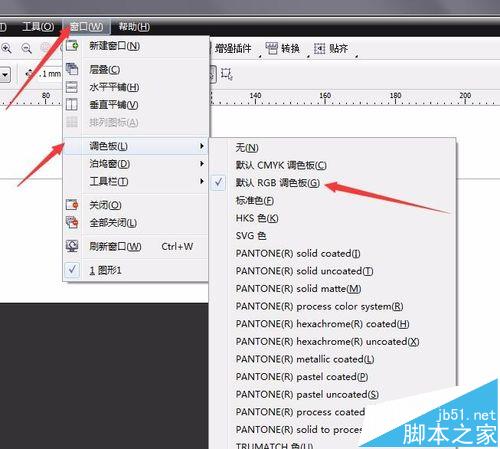Viewport: 500px width, 449px height.
Task: Choose PANTONE(R) solid uncoated palette
Action: (x=304, y=271)
